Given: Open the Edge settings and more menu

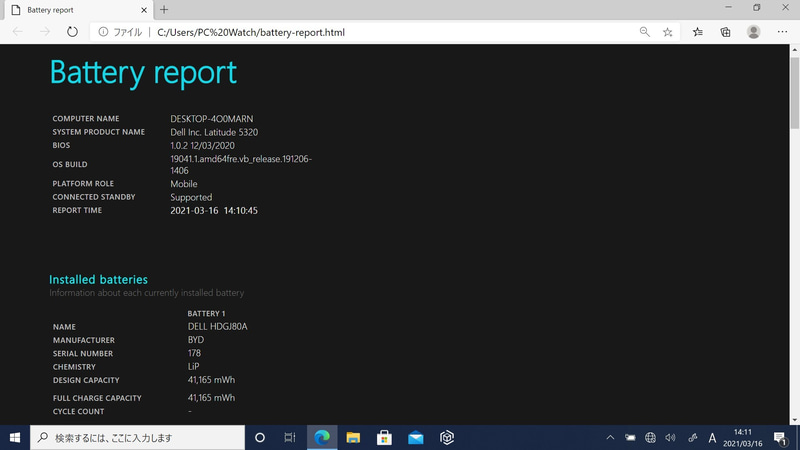Looking at the screenshot, I should pyautogui.click(x=782, y=32).
